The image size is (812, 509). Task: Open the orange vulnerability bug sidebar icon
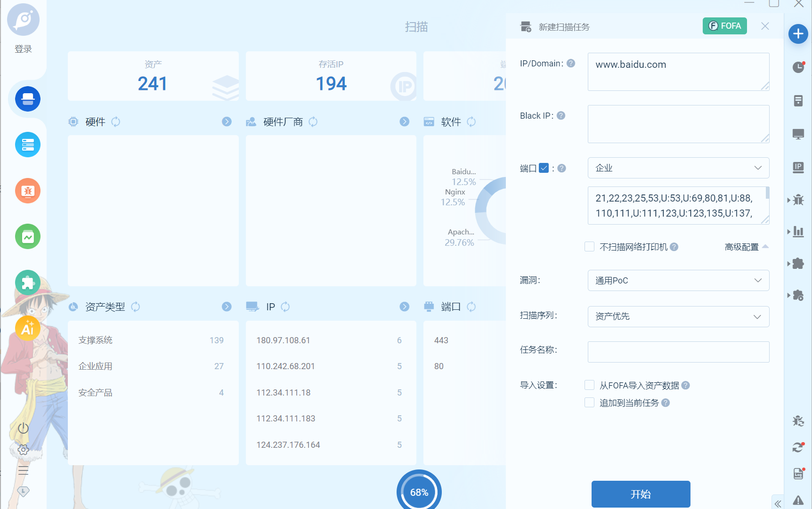coord(28,191)
